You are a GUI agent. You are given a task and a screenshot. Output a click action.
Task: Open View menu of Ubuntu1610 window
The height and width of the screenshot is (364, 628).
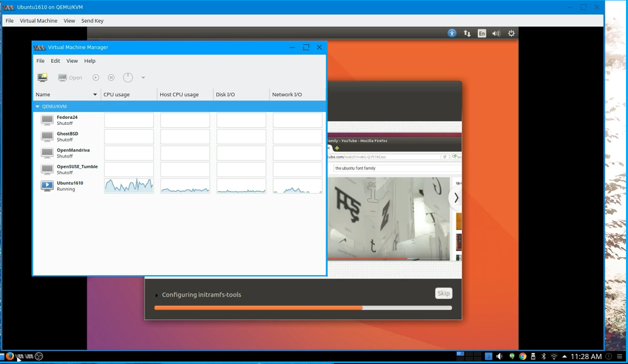[69, 21]
